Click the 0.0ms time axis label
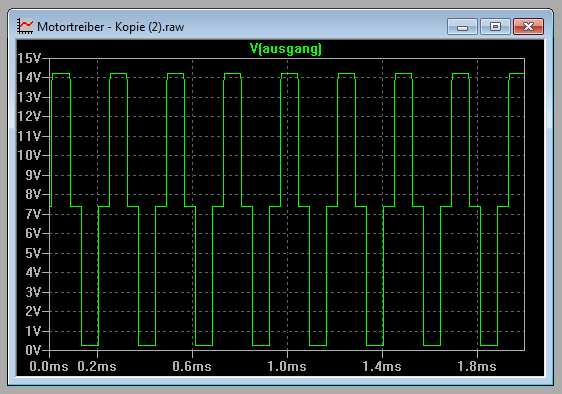The image size is (562, 394). coord(49,367)
